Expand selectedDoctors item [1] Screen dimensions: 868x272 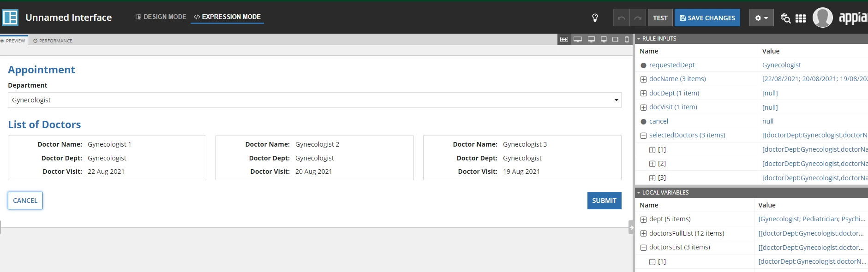[652, 150]
